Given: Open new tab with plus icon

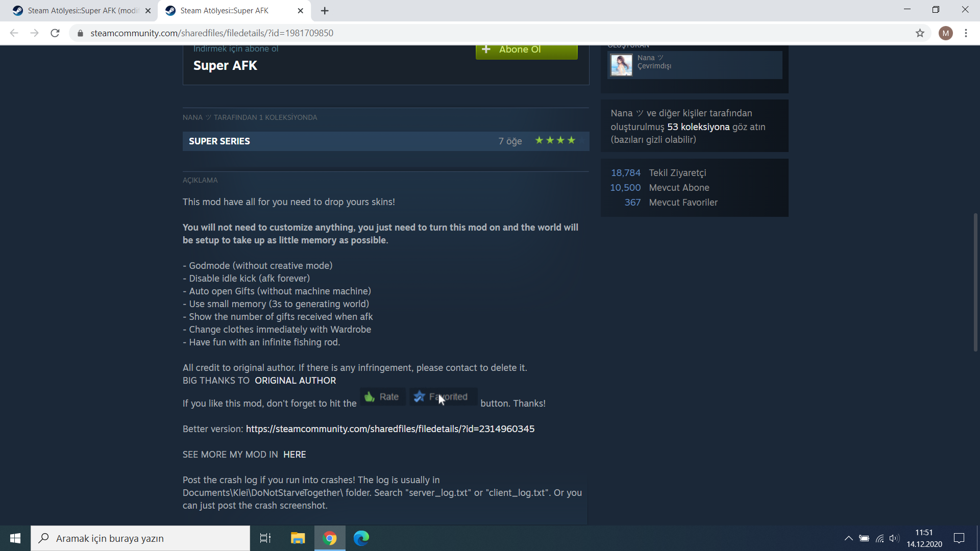Looking at the screenshot, I should (325, 11).
